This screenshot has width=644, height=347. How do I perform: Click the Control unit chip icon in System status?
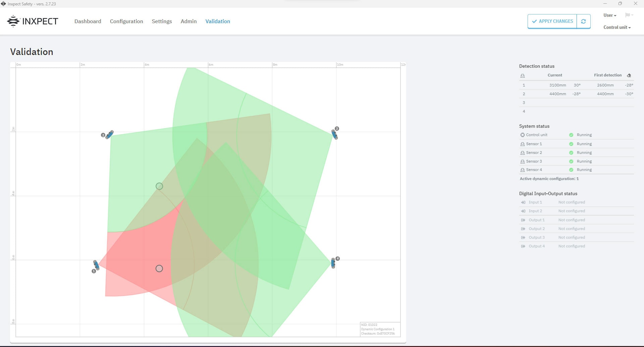(522, 135)
